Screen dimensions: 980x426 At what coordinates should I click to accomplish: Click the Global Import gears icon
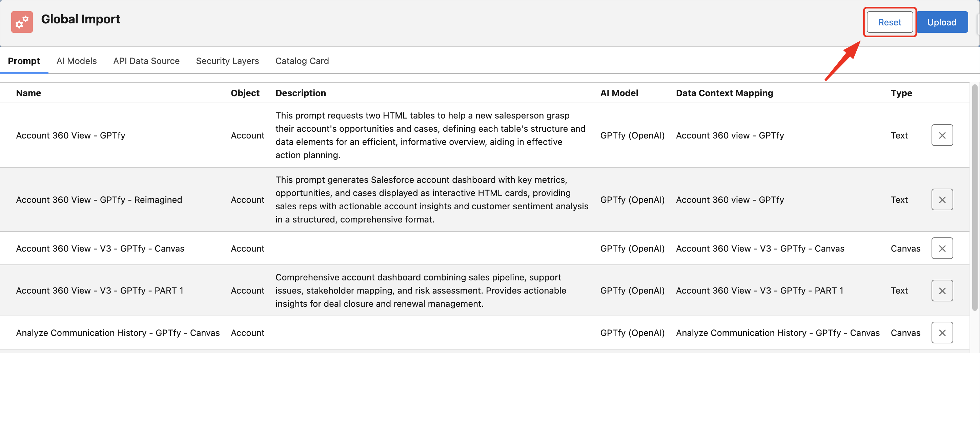coord(22,22)
